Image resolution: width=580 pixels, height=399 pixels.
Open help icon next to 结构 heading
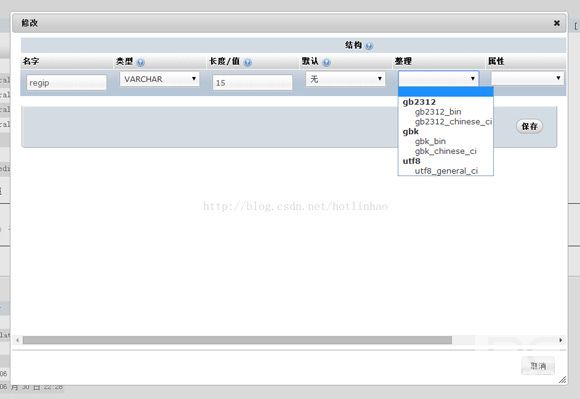coord(369,46)
